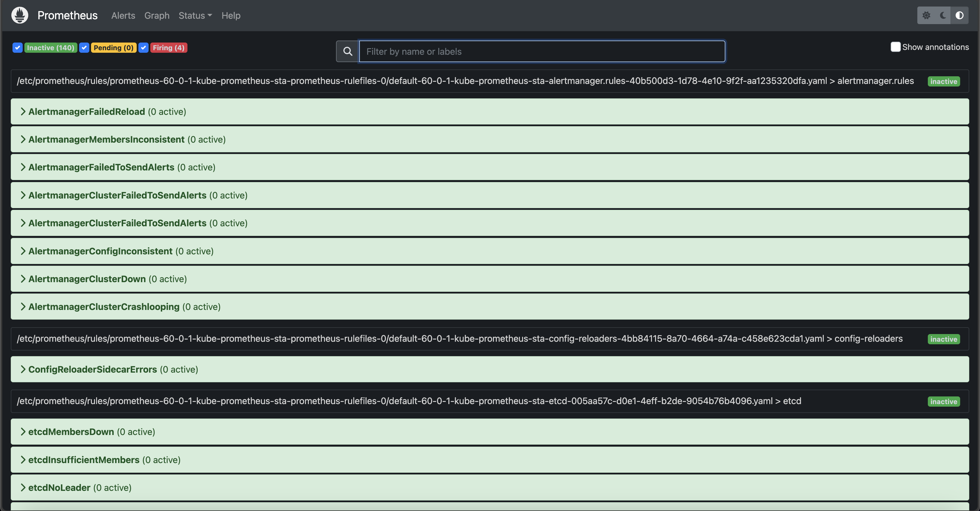Click the alertmanager.rules group file path
This screenshot has height=511, width=980.
click(465, 81)
